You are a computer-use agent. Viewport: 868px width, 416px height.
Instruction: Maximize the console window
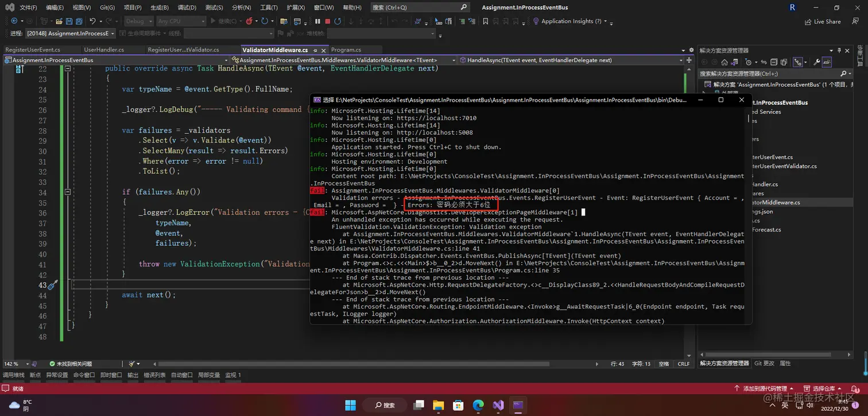tap(721, 100)
